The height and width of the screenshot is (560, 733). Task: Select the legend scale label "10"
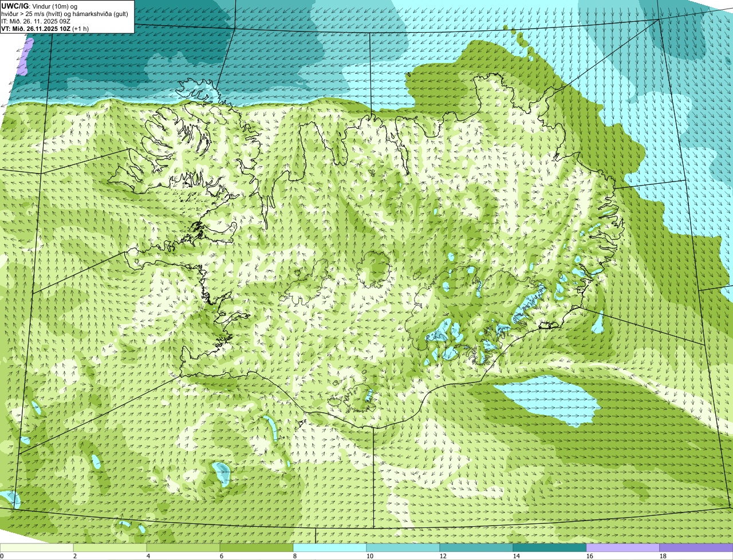pos(370,556)
